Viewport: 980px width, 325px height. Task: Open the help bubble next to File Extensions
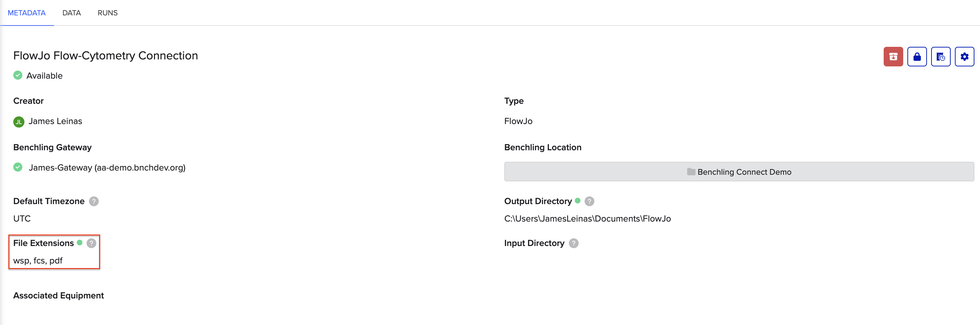(x=91, y=243)
